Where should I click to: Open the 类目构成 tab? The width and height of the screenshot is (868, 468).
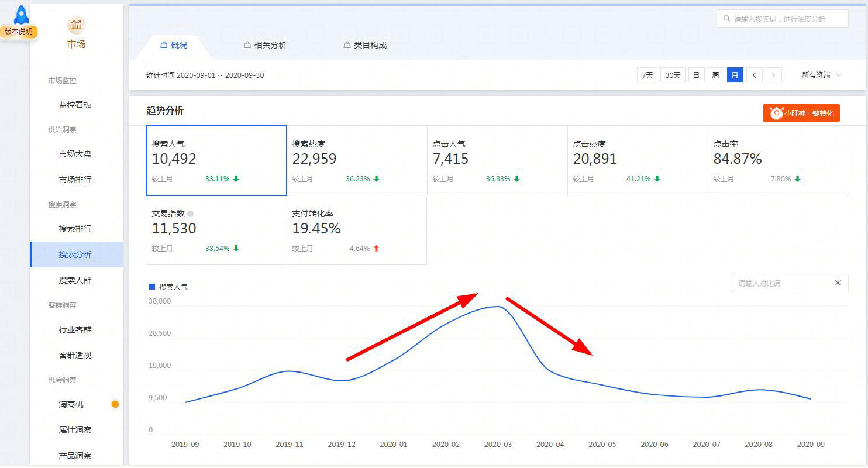tap(365, 45)
